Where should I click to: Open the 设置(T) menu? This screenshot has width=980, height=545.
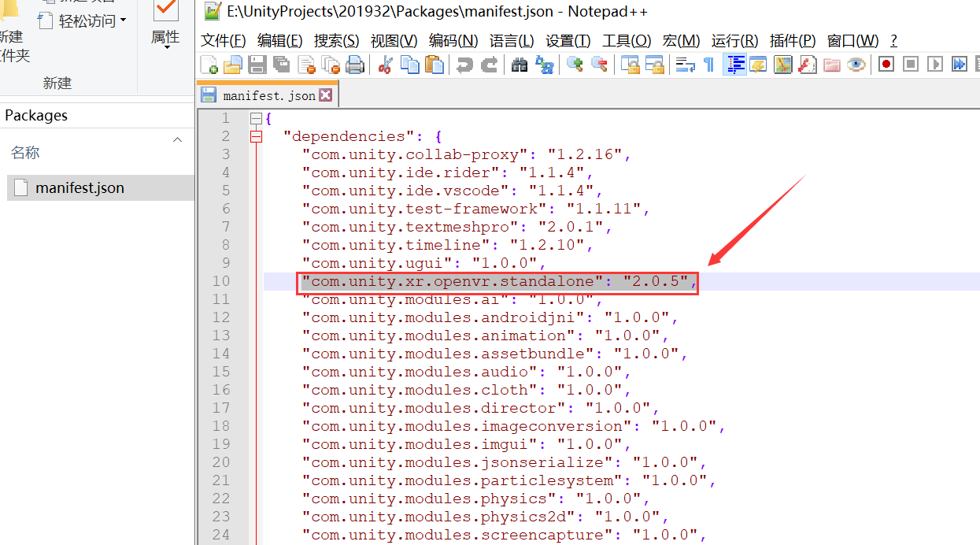click(x=568, y=40)
